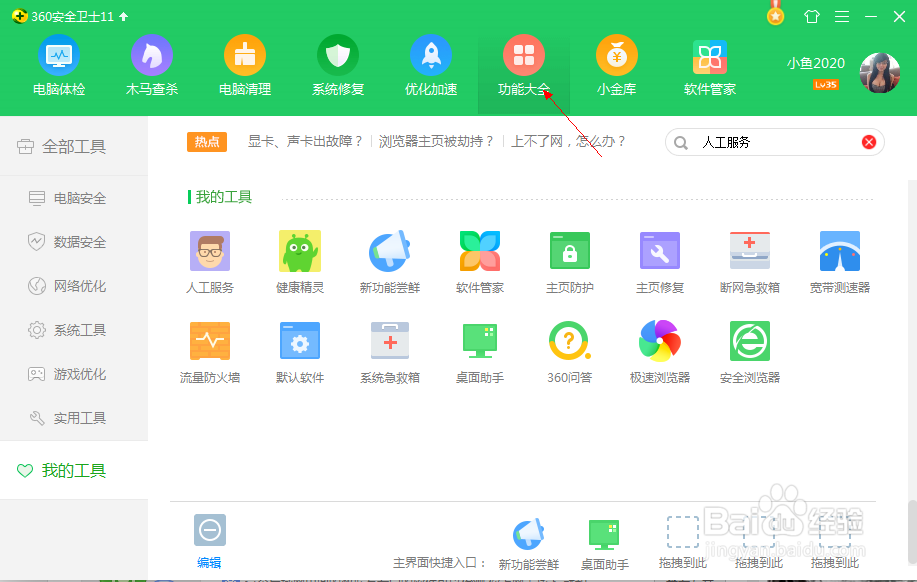Screen dimensions: 917x582
Task: Select 实用工具 category
Action: pyautogui.click(x=74, y=418)
